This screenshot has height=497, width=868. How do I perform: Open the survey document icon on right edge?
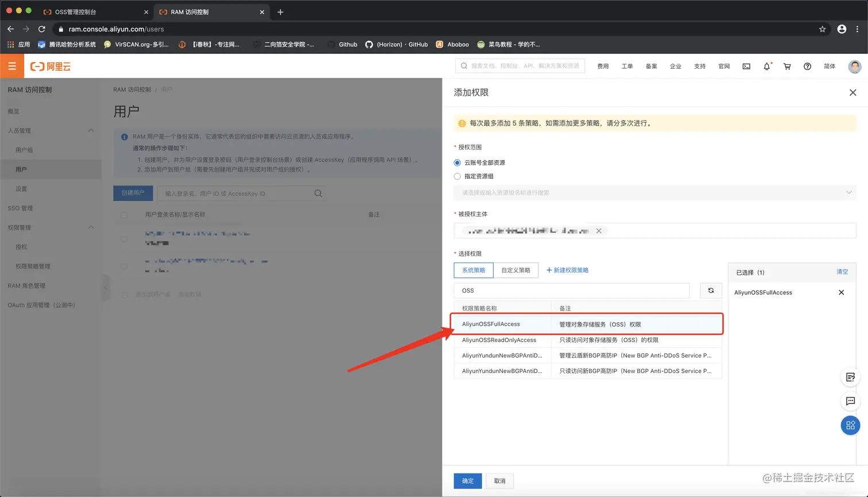[850, 377]
